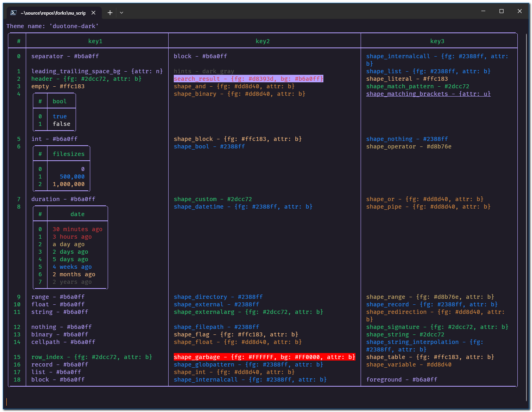
Task: Click 'shape_nothing - #2388ff' text
Action: tap(407, 139)
